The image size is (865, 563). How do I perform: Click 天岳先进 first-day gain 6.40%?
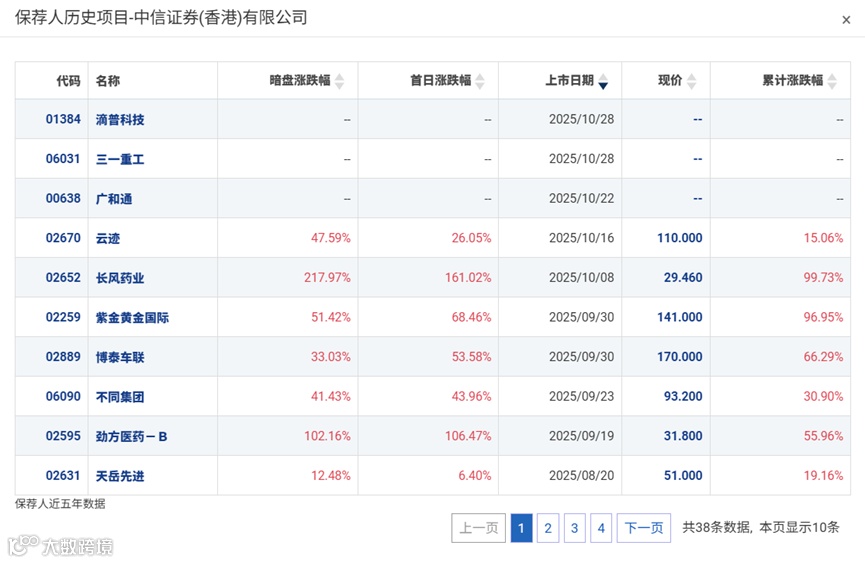coord(474,476)
